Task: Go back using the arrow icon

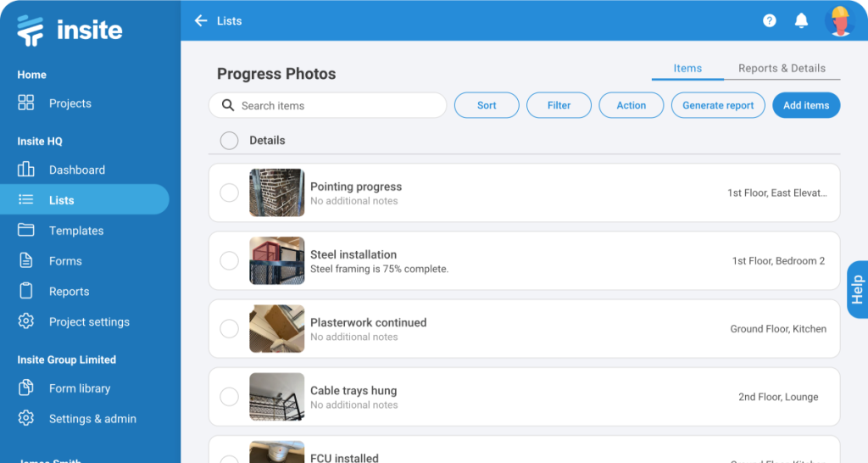Action: (x=201, y=20)
